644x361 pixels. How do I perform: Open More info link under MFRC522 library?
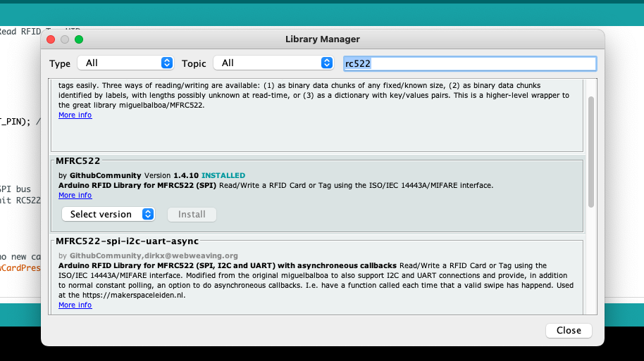(75, 195)
